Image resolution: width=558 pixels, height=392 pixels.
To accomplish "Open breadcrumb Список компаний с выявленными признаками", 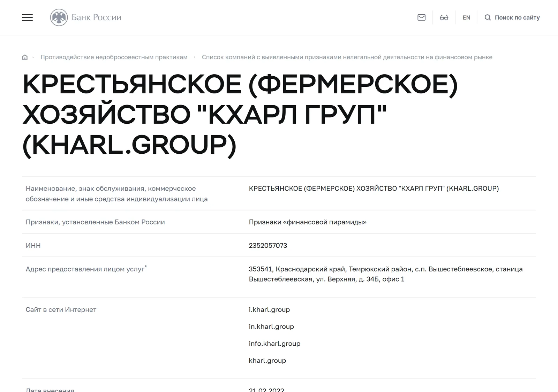I will (x=347, y=57).
